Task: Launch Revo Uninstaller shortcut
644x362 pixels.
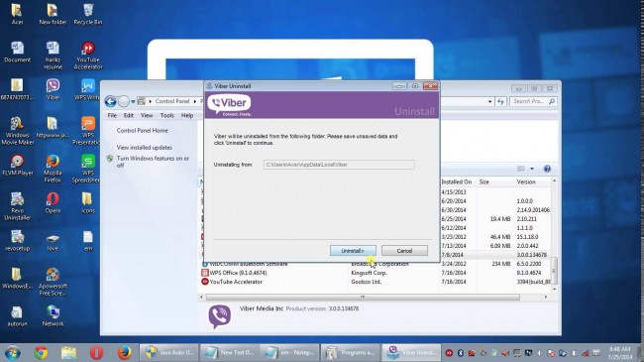Action: (x=17, y=206)
